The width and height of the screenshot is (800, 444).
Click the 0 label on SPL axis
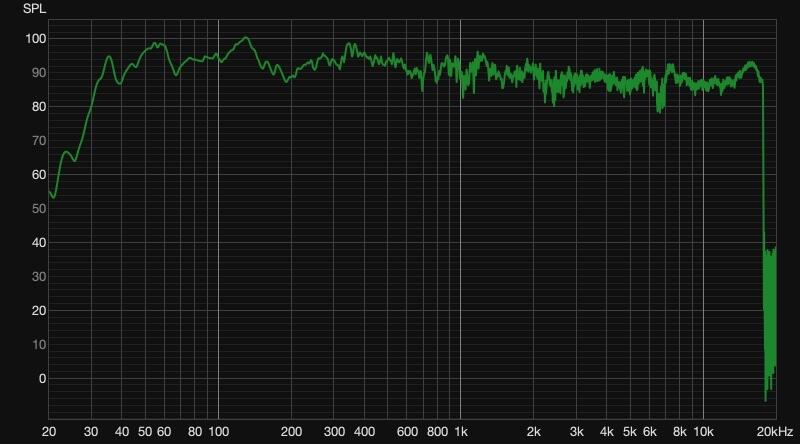(x=42, y=379)
